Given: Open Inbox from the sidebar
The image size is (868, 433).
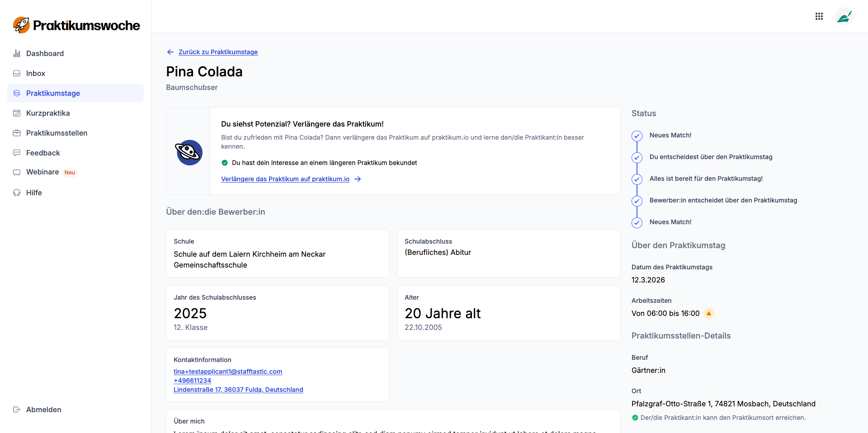Looking at the screenshot, I should point(36,73).
